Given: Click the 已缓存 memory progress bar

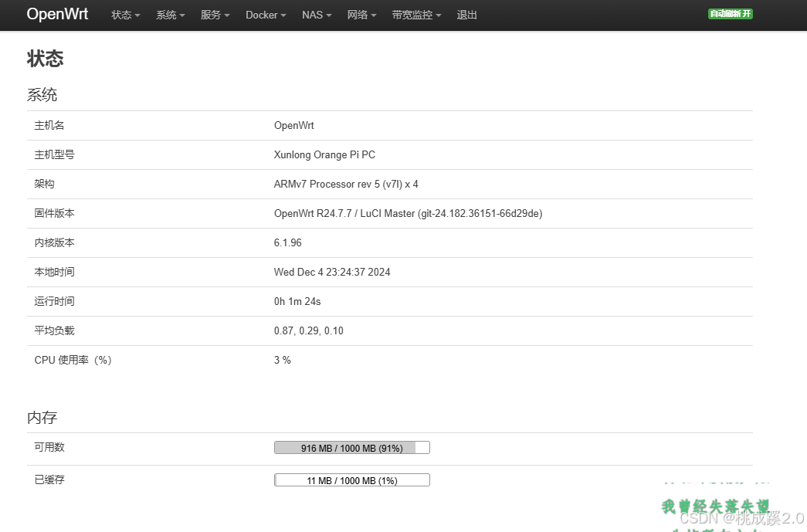Looking at the screenshot, I should click(352, 480).
